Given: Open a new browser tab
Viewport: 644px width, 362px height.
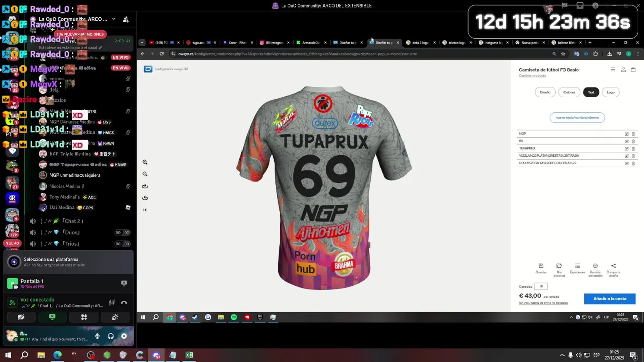Looking at the screenshot, I should [590, 43].
